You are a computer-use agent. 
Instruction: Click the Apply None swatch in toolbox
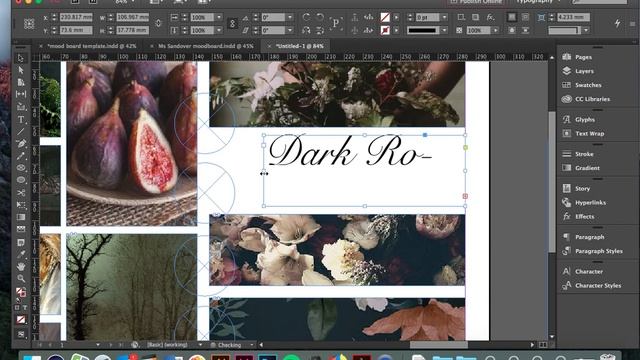(21, 320)
